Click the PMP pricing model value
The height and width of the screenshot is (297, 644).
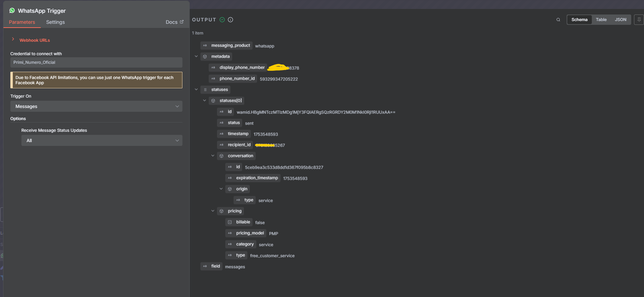(274, 234)
